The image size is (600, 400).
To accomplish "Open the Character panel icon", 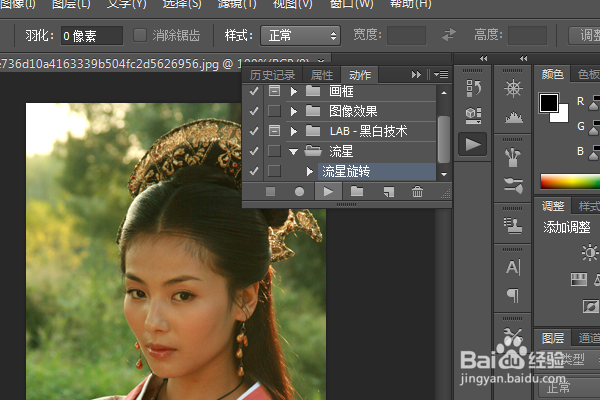I will [x=513, y=267].
